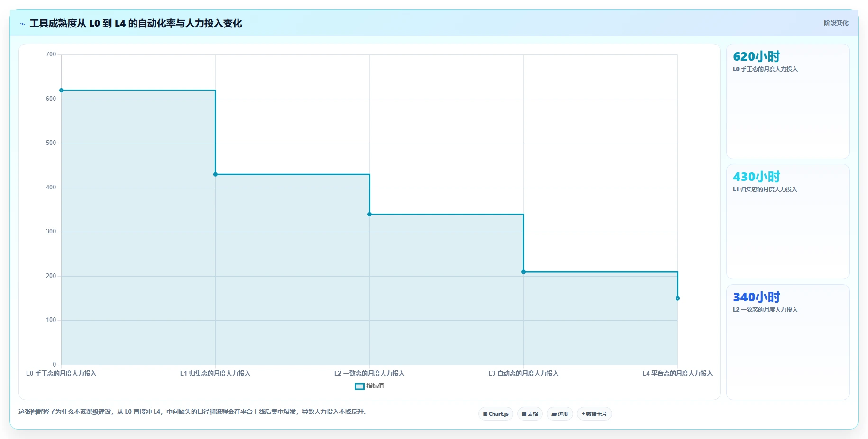Click the 阶段变化 label in header

[x=836, y=23]
